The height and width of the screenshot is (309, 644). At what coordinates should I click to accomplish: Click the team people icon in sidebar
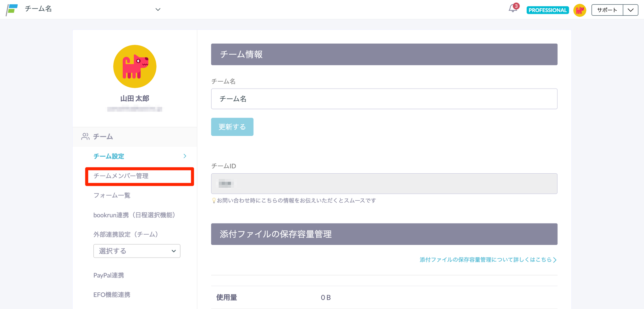click(85, 137)
